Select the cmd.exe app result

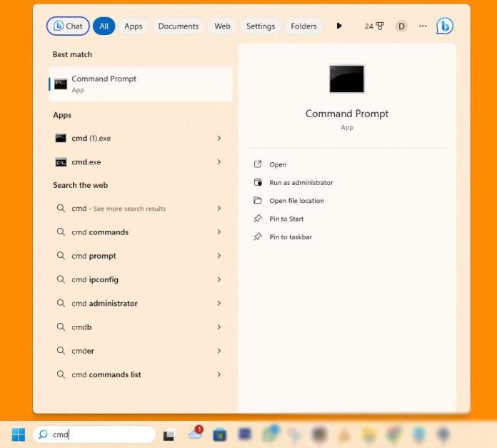tap(141, 161)
